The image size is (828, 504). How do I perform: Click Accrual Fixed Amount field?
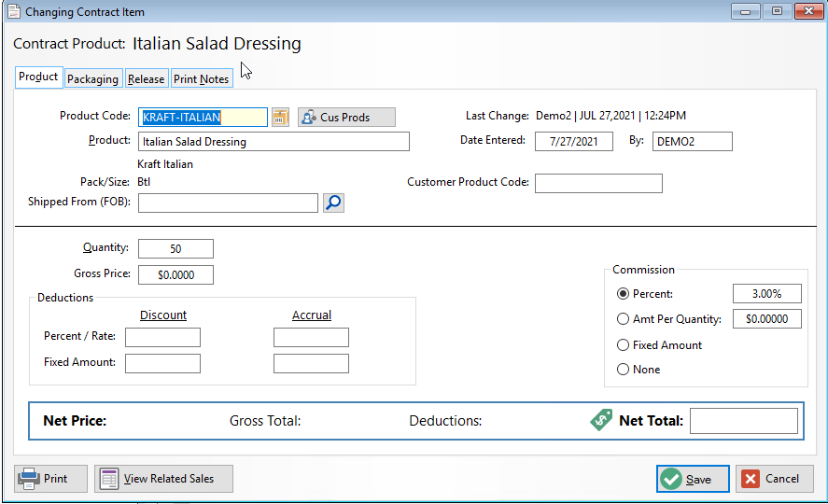(311, 364)
